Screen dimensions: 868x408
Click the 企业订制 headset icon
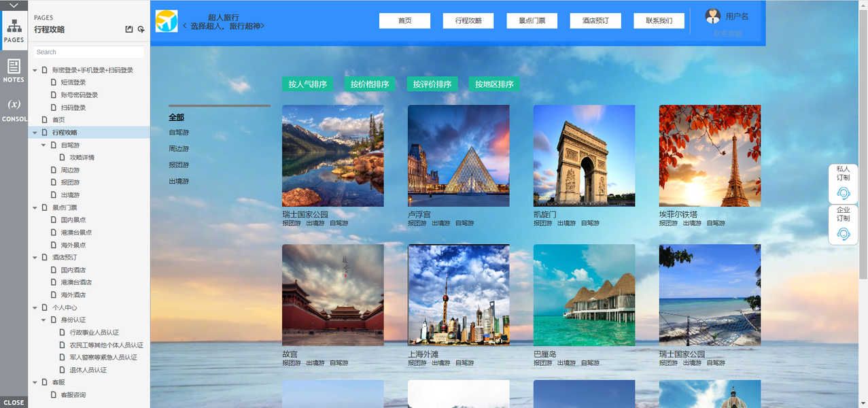tap(844, 234)
